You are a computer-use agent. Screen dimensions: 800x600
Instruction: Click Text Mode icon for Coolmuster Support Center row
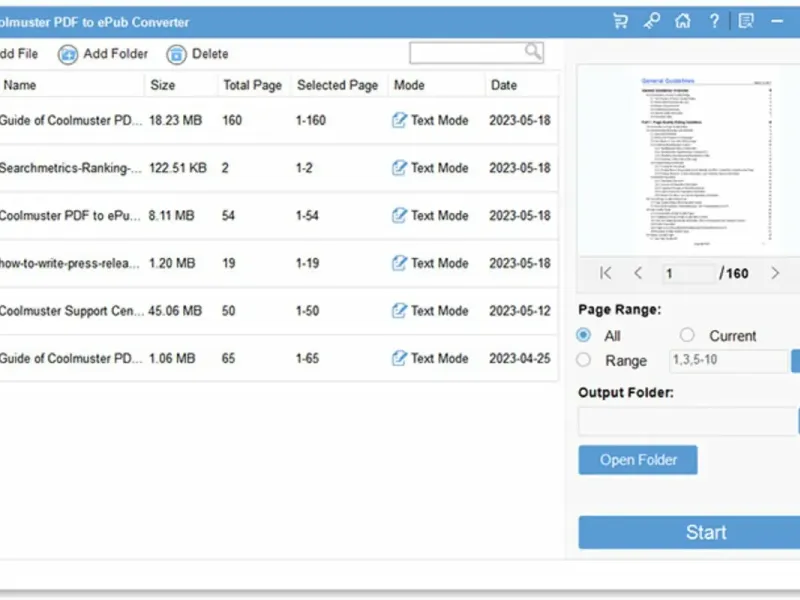click(x=399, y=310)
